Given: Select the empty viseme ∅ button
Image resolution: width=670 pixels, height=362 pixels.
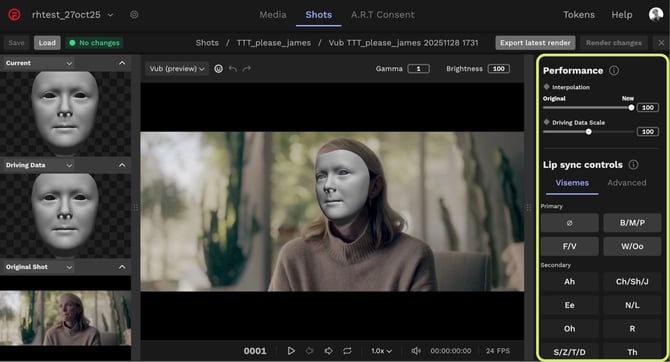Looking at the screenshot, I should click(569, 223).
